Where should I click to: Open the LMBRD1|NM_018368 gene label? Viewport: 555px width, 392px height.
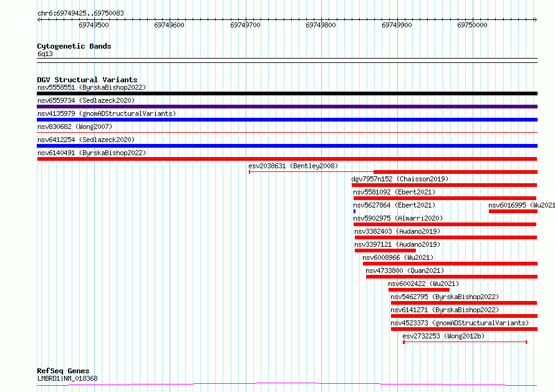(x=67, y=378)
